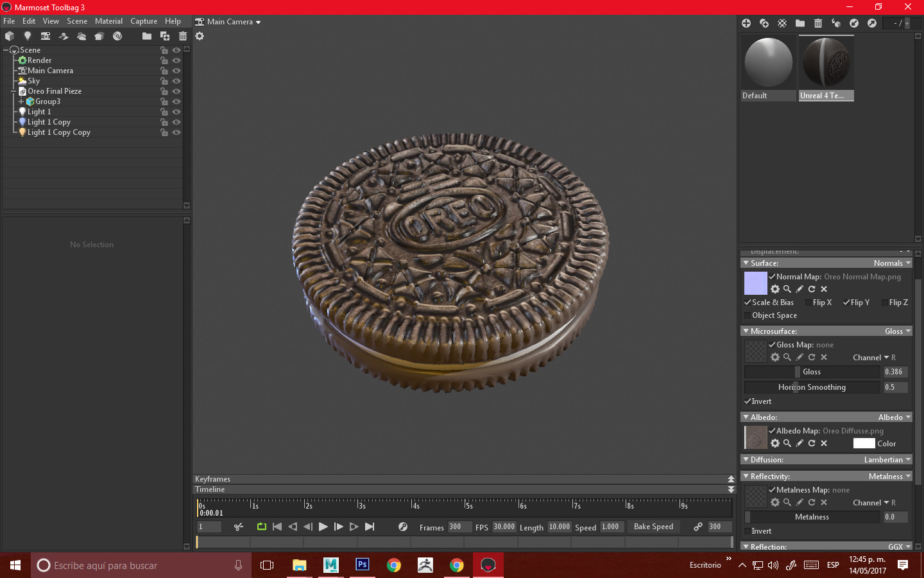Click the Bake Speed button
Image resolution: width=924 pixels, height=578 pixels.
[653, 527]
